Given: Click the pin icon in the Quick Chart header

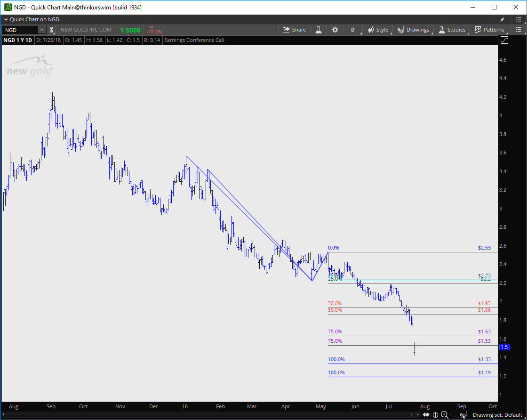Looking at the screenshot, I should pos(502,19).
